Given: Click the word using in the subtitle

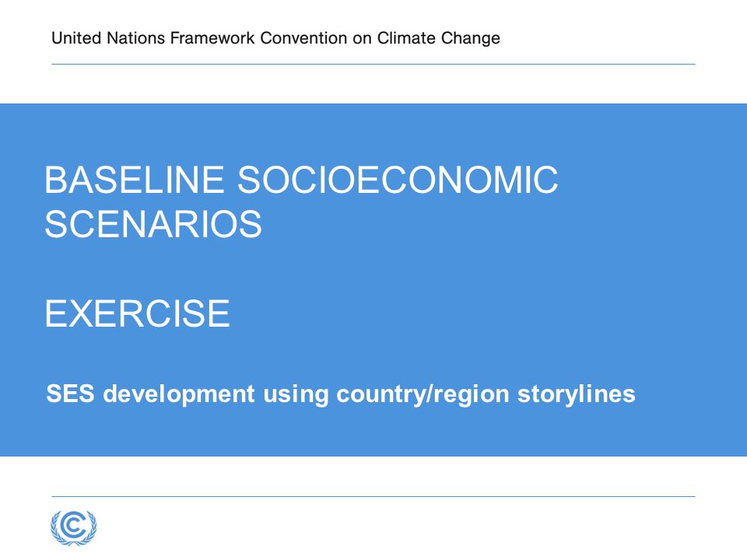Looking at the screenshot, I should click(x=296, y=395).
